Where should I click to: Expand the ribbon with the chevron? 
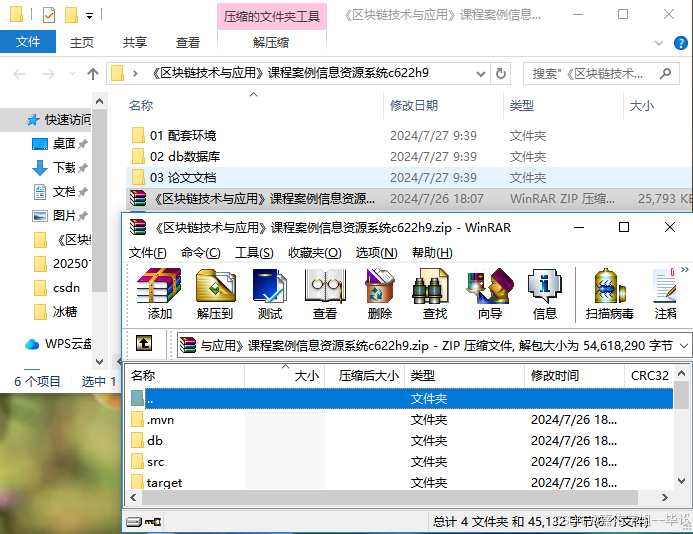659,43
